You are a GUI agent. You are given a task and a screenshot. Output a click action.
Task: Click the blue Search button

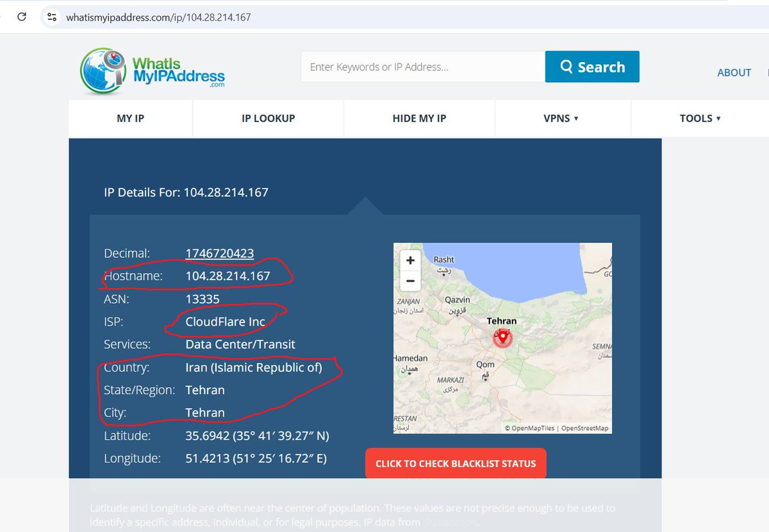point(592,67)
